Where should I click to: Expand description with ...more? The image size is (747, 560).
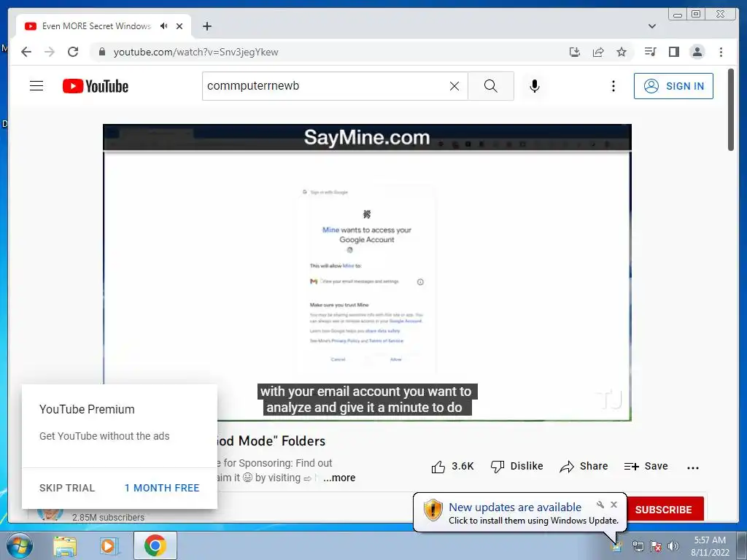tap(339, 478)
